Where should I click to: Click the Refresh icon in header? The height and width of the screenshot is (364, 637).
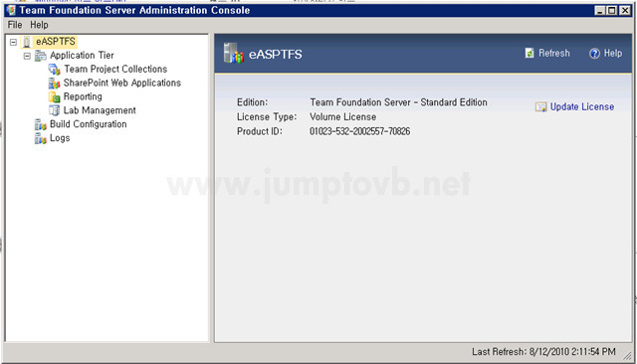(530, 53)
